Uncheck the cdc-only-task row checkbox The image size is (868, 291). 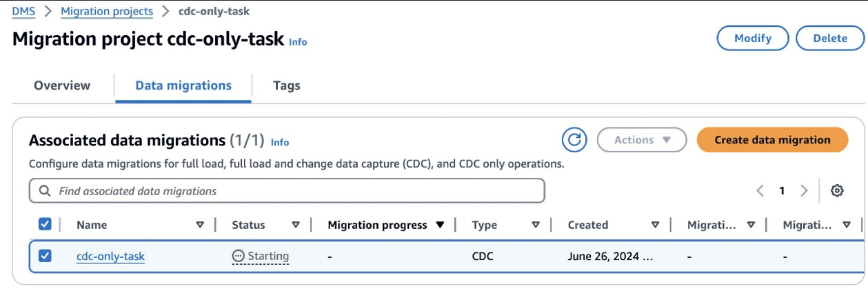(x=45, y=256)
